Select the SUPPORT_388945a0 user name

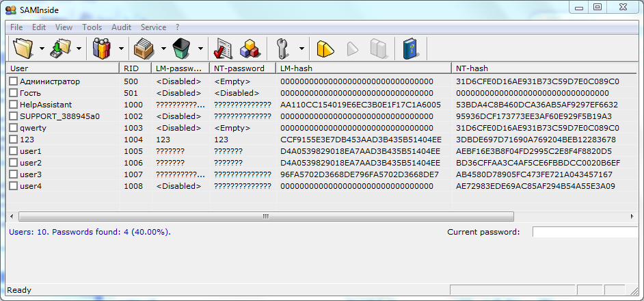(x=59, y=116)
